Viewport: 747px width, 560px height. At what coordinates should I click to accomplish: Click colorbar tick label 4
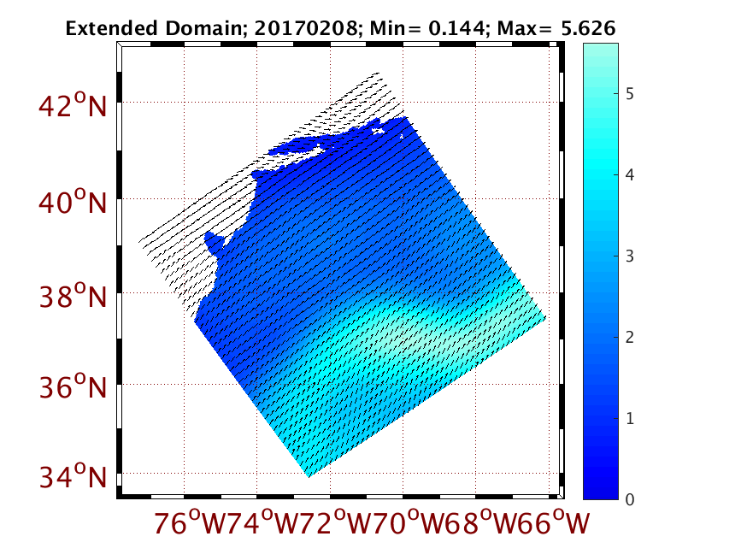[x=630, y=175]
